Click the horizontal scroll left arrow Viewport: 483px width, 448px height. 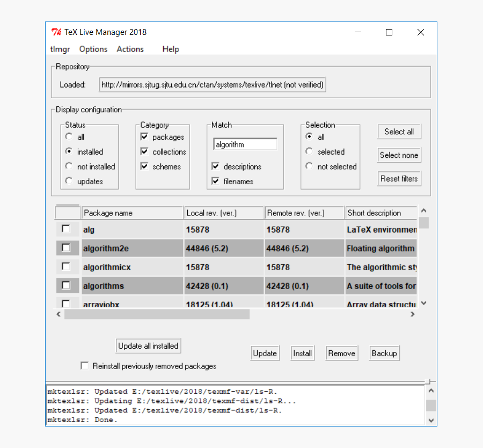[59, 314]
